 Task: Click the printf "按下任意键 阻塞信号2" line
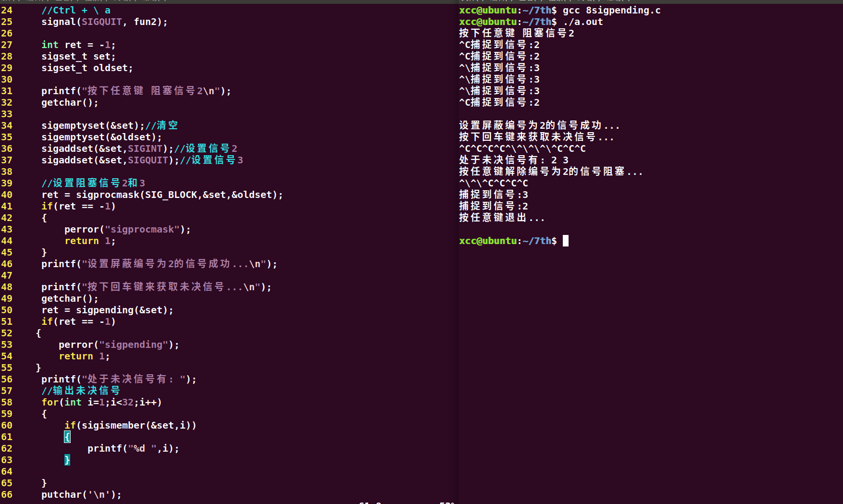[136, 91]
